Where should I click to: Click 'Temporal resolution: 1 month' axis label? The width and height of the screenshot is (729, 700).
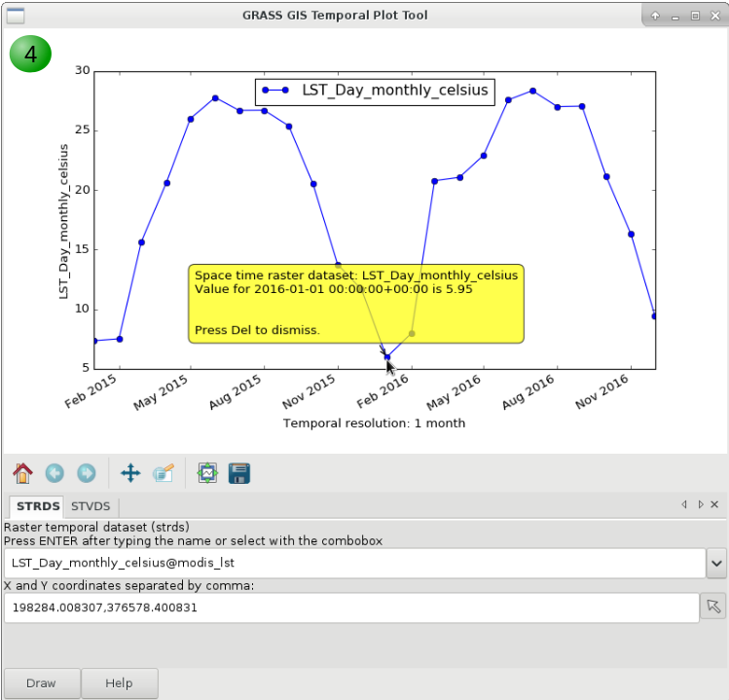tap(375, 424)
